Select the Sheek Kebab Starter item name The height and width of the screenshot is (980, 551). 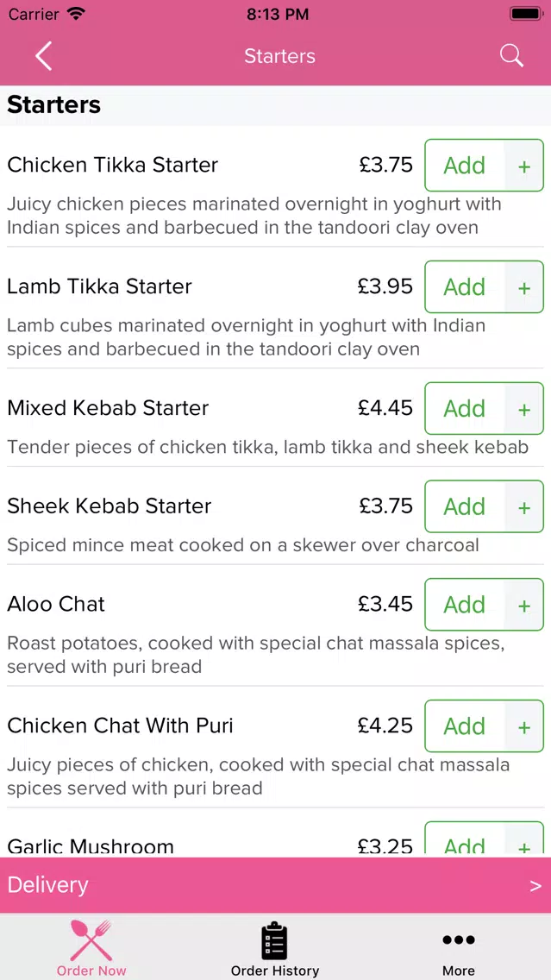pyautogui.click(x=110, y=506)
